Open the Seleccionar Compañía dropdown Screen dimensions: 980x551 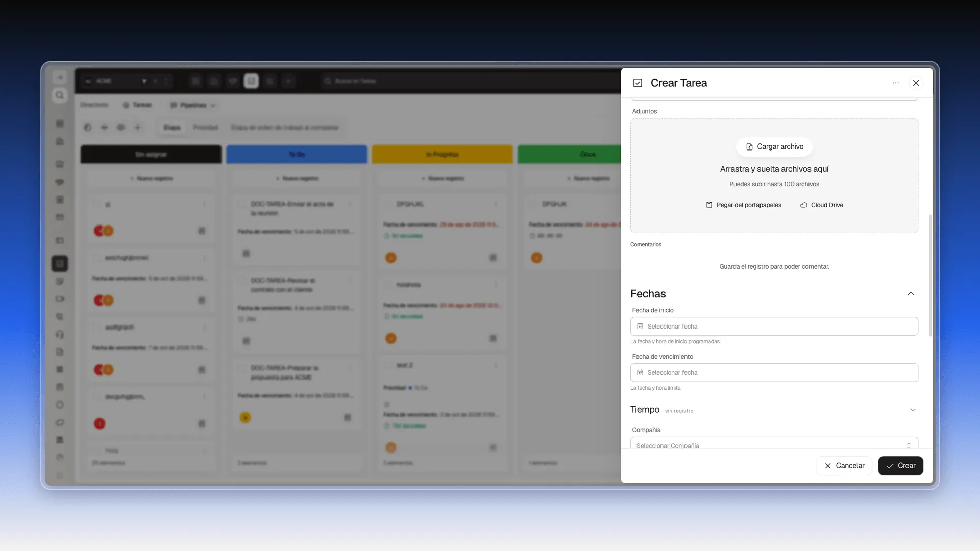click(774, 443)
